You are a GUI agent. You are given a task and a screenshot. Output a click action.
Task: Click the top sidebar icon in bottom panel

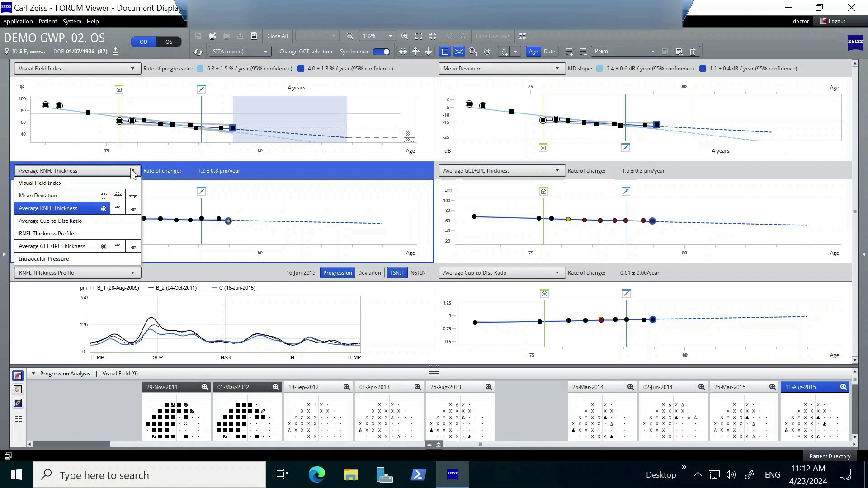[18, 376]
